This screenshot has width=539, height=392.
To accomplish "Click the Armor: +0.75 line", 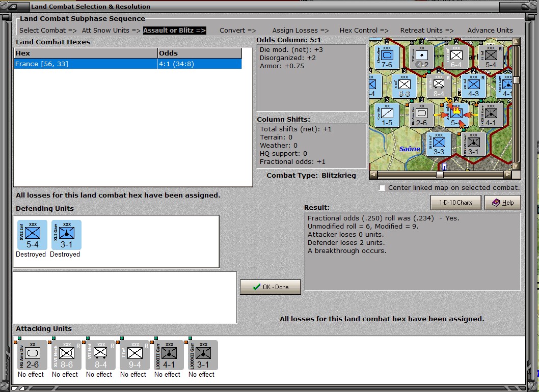I will coord(282,66).
